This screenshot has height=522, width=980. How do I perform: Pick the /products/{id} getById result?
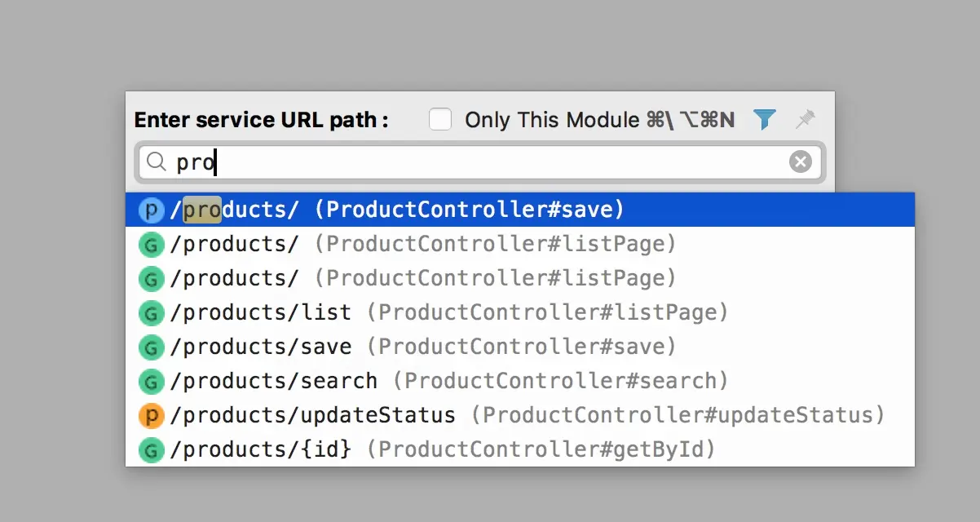[x=442, y=449]
